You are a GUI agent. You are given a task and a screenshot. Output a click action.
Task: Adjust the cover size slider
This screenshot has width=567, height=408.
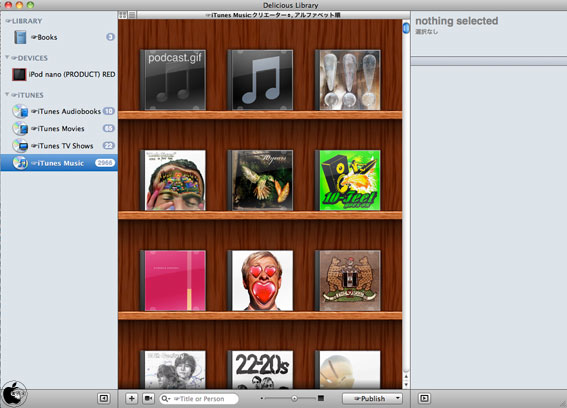[x=294, y=398]
